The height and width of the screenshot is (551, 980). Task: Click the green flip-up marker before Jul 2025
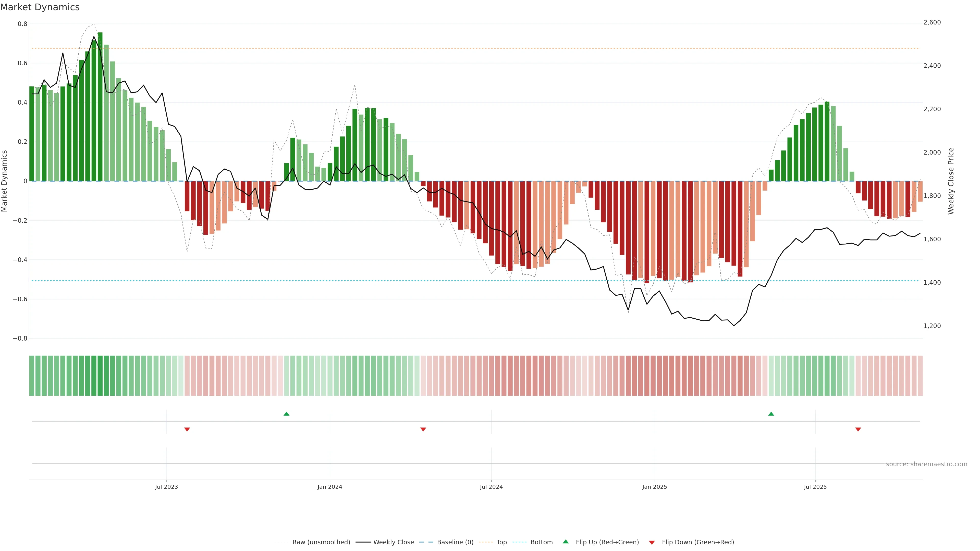point(771,414)
